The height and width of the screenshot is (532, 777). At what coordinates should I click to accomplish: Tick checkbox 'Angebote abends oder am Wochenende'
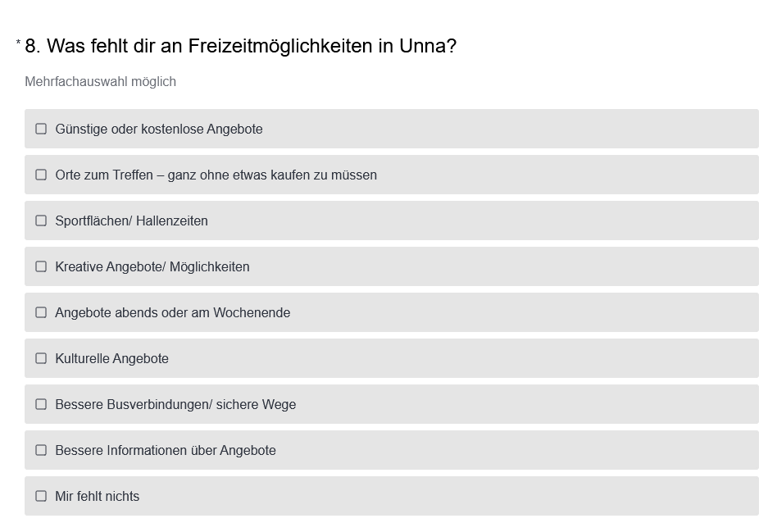(x=41, y=312)
